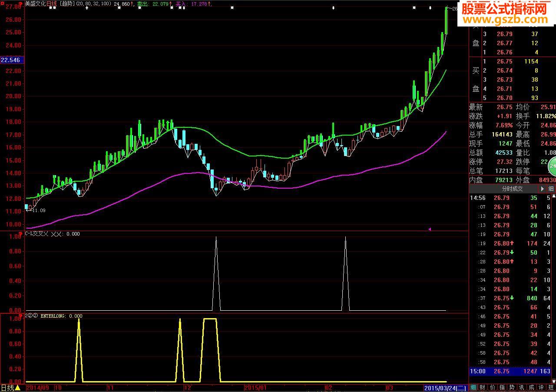Click the latest green candle at top

coord(446,21)
